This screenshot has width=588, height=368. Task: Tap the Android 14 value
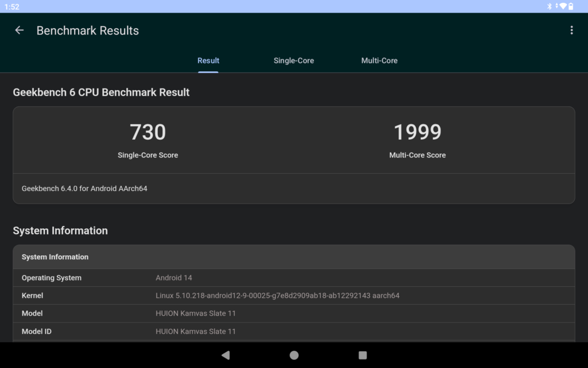click(x=173, y=278)
